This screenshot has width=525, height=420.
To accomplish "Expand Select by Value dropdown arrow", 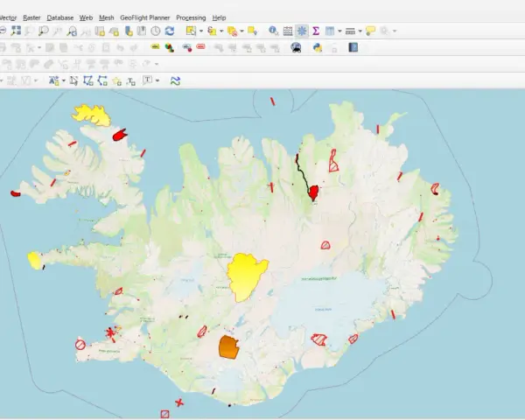I will tap(221, 31).
